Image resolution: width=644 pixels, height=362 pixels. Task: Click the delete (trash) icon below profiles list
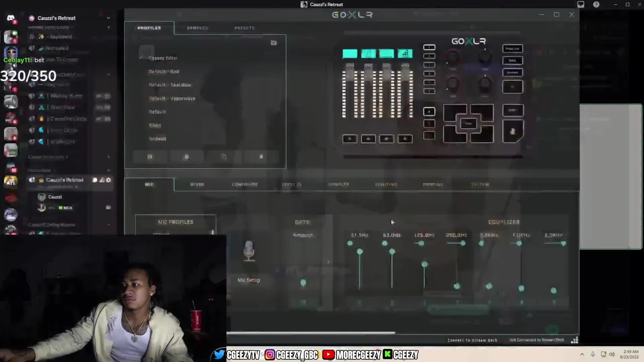(x=261, y=157)
